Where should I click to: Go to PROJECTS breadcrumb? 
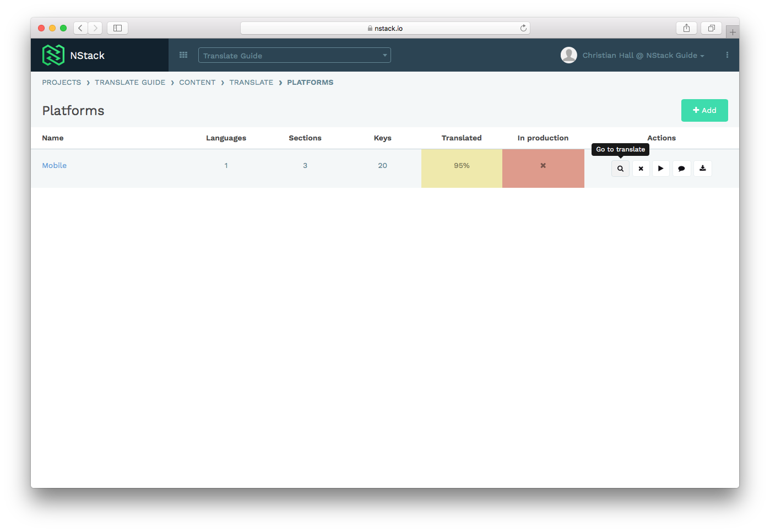pos(62,83)
